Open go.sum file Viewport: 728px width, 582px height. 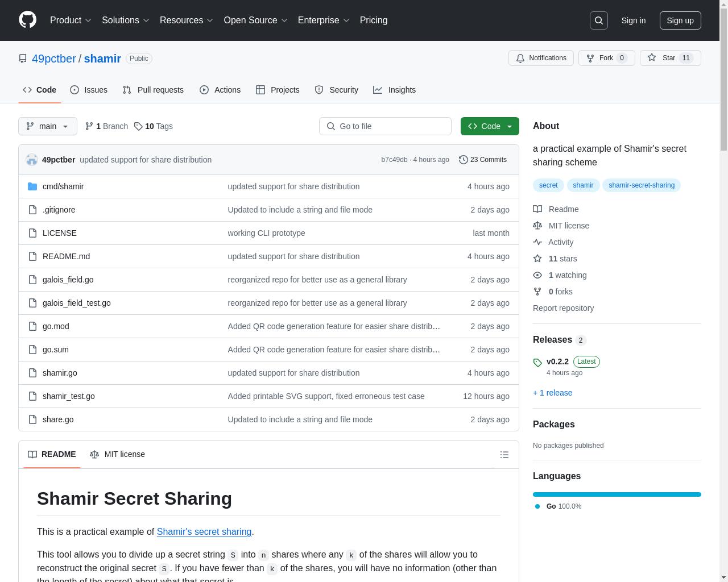coord(56,350)
